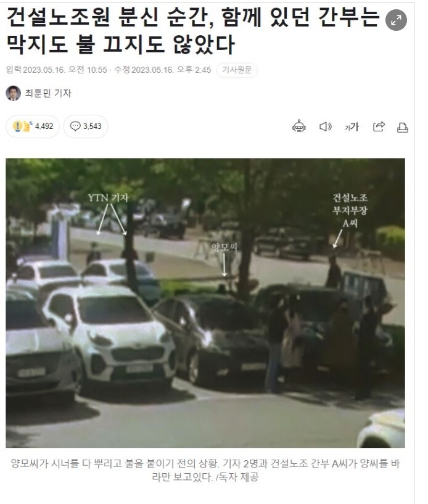Screen dimensions: 428x504
Task: Open the 3,543 comments count
Action: click(x=93, y=126)
